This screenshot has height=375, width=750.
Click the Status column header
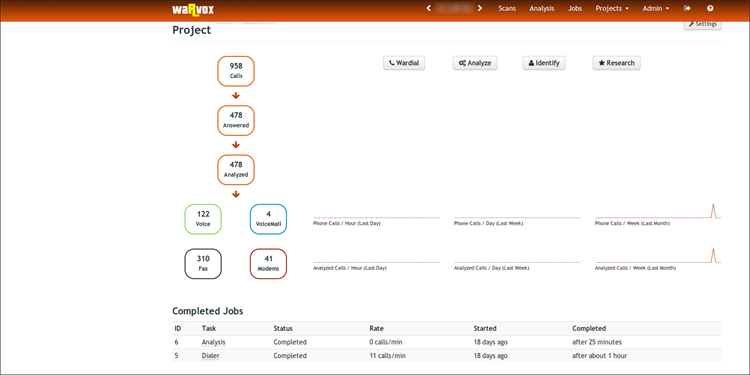(283, 329)
